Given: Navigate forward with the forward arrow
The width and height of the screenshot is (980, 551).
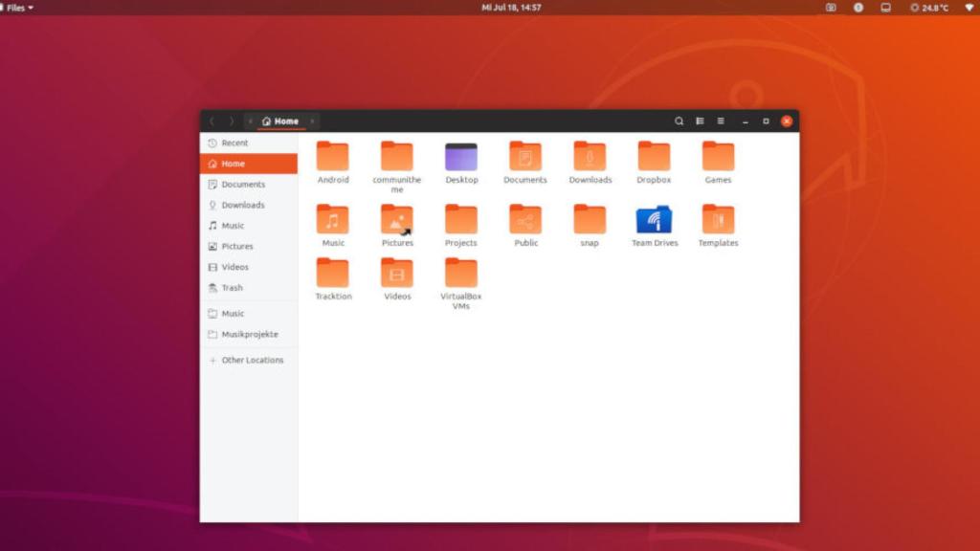Looking at the screenshot, I should (232, 121).
